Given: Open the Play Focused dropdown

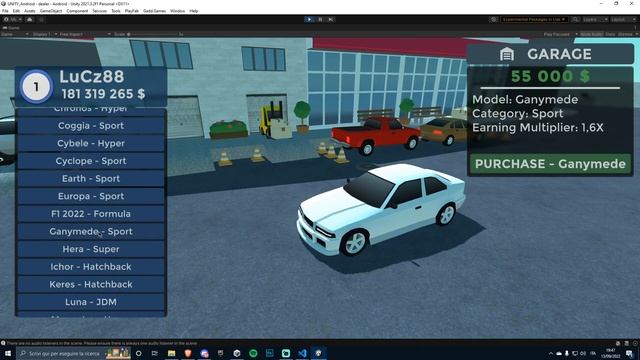Looking at the screenshot, I should 560,34.
